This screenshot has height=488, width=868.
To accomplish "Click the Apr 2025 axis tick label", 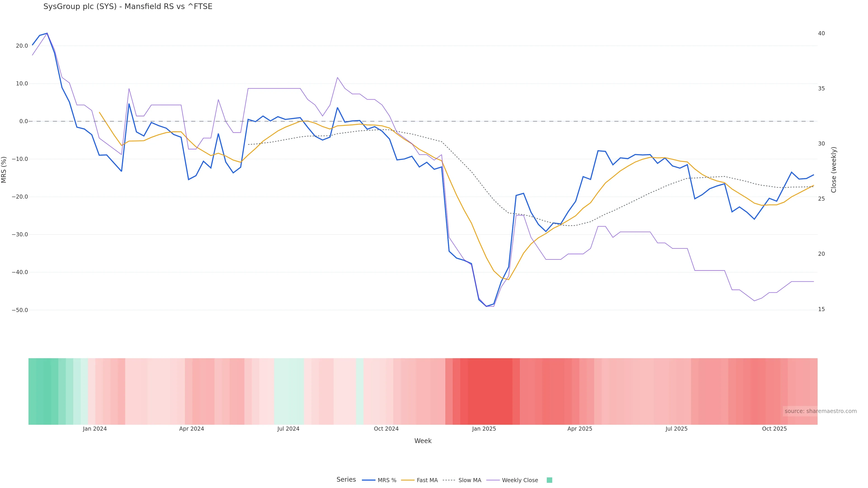I will point(580,429).
